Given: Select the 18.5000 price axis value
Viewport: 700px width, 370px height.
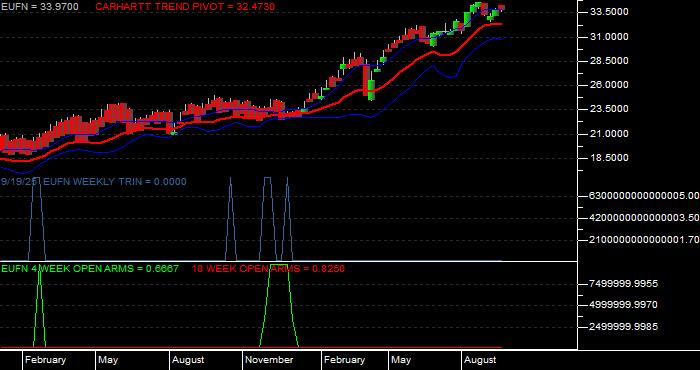Looking at the screenshot, I should [608, 158].
